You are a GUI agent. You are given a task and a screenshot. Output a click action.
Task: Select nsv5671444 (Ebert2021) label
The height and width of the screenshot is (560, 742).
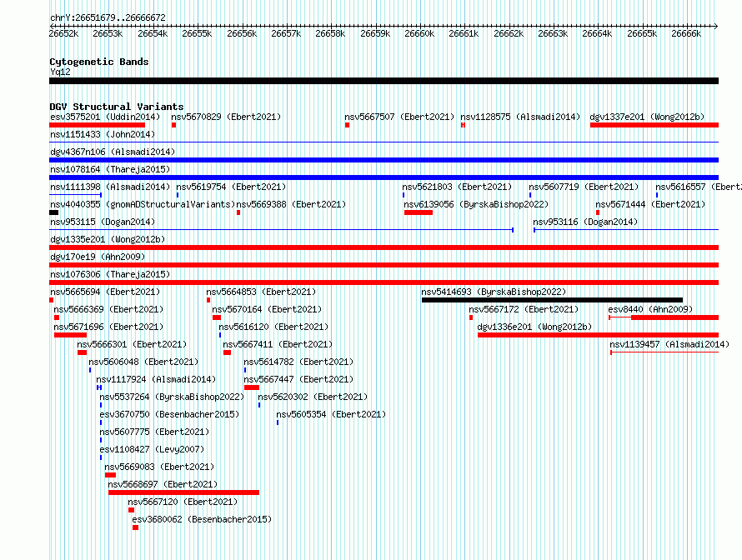[650, 204]
